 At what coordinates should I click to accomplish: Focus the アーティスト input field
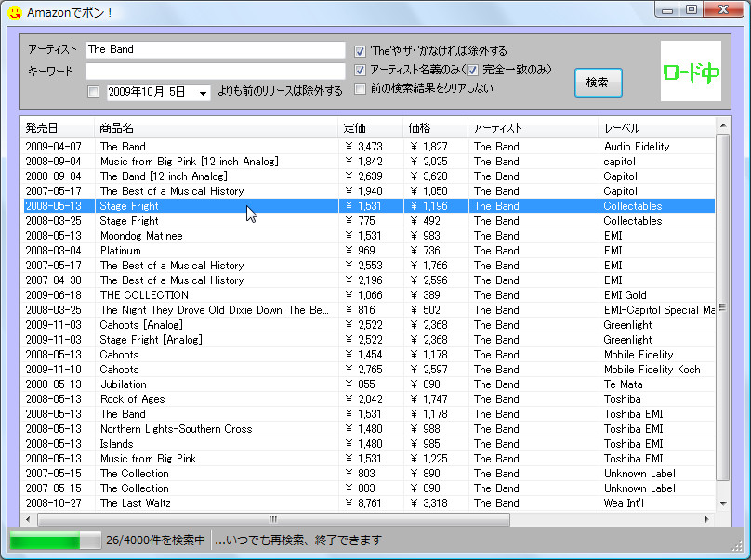[215, 49]
